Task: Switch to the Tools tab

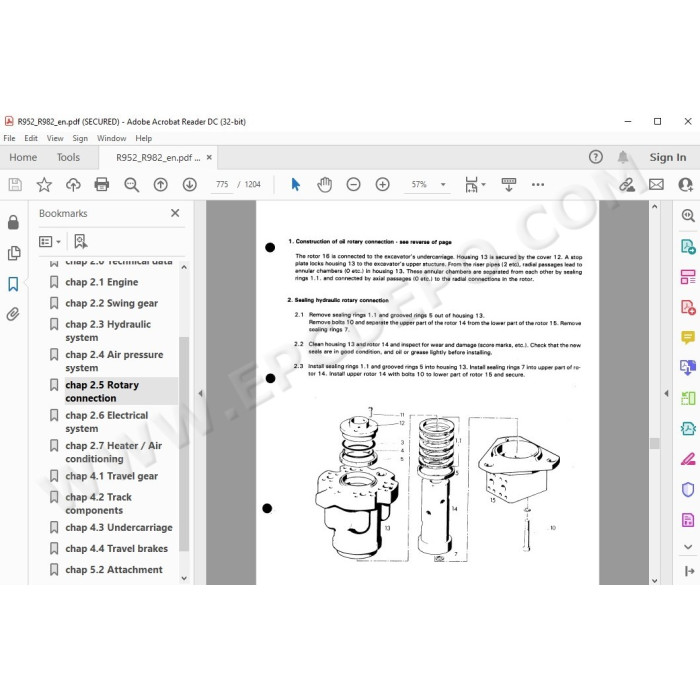Action: 68,158
